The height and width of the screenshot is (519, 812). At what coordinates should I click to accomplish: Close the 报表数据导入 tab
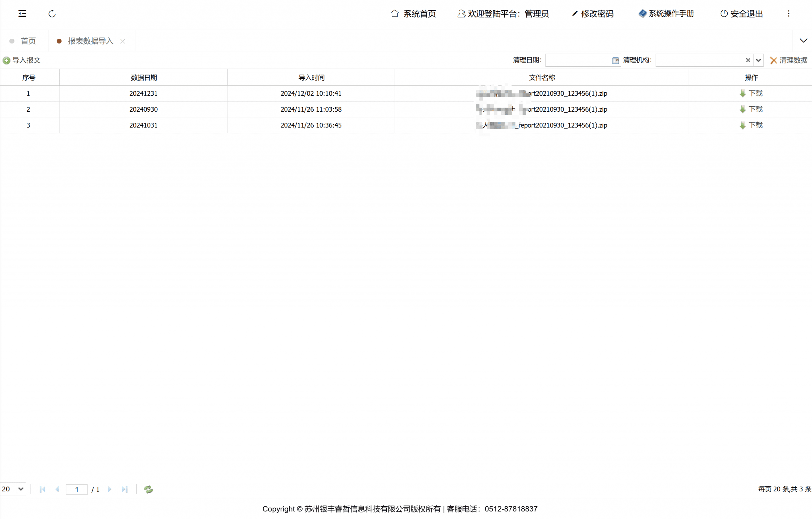coord(123,41)
